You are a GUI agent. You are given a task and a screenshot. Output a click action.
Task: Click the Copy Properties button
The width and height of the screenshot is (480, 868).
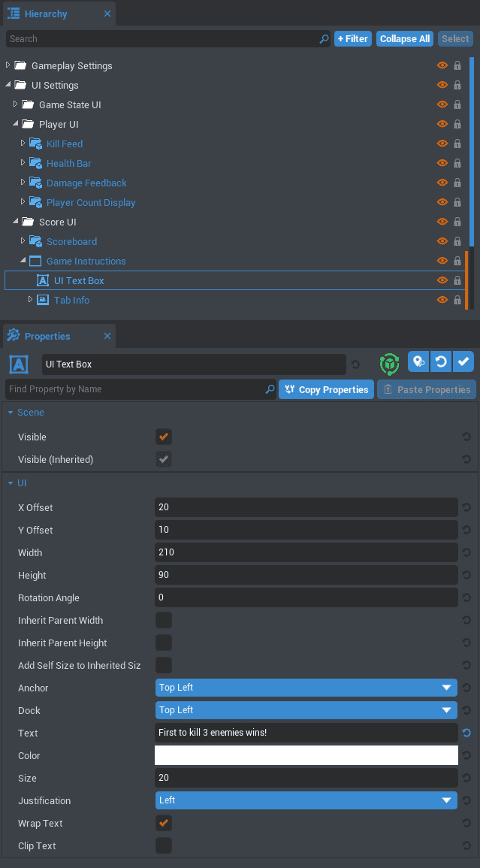coord(326,389)
